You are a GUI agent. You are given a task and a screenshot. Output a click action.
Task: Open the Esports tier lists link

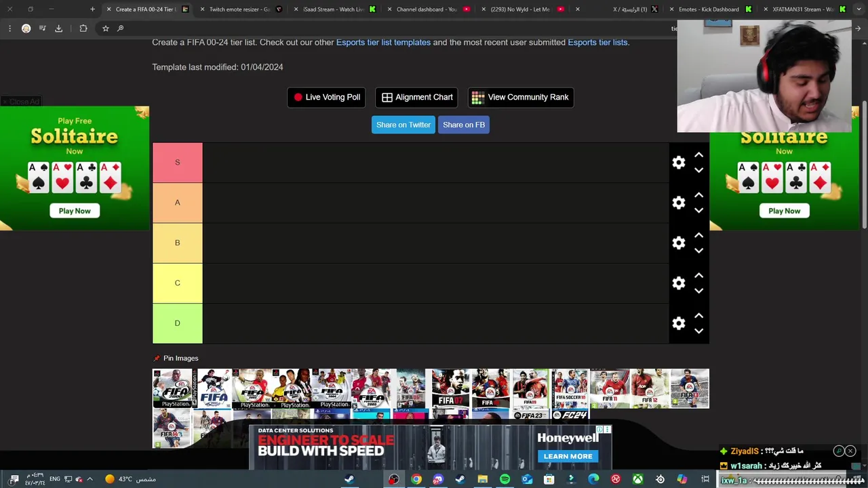pyautogui.click(x=597, y=42)
